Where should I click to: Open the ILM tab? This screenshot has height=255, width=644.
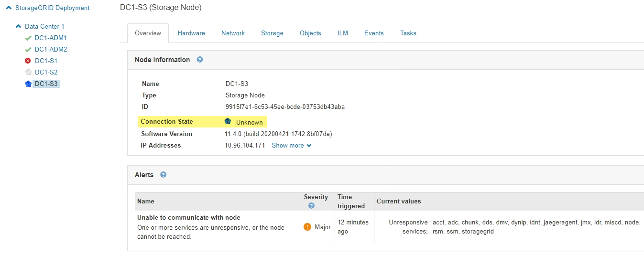(343, 33)
